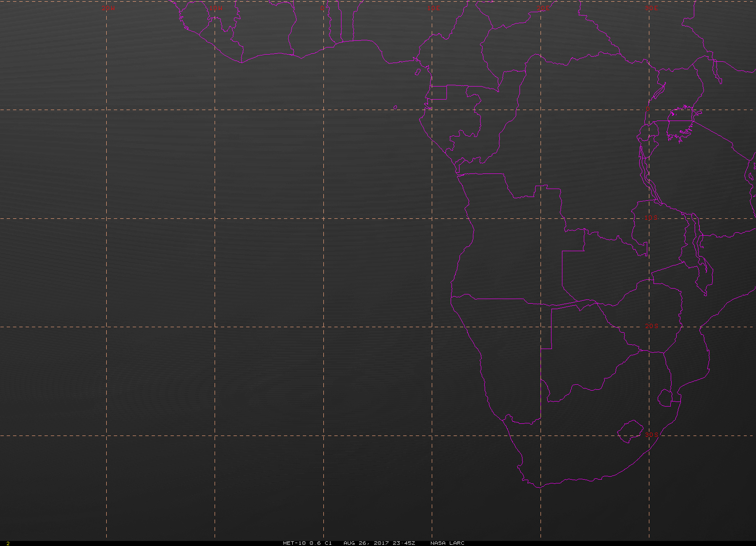Click the "10S" latitude label

click(x=651, y=218)
